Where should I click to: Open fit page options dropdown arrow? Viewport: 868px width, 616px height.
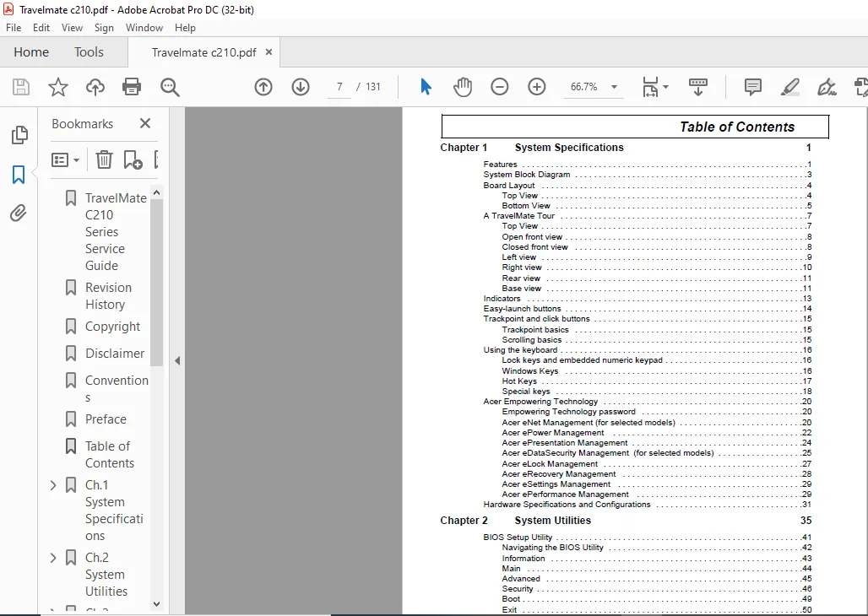click(665, 87)
